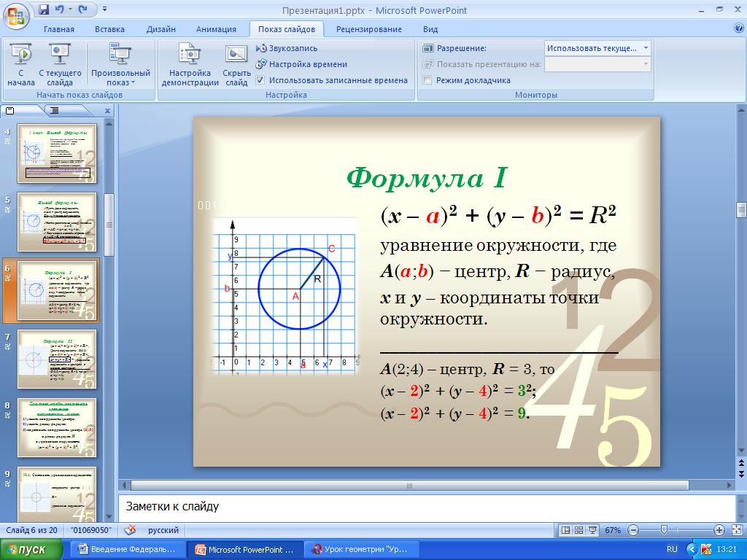Toggle Использовать записанные времена checkbox
747x560 pixels.
tap(260, 80)
